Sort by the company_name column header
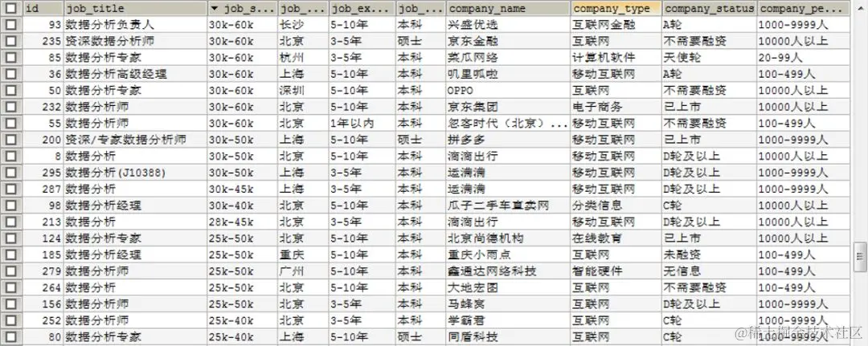 (509, 8)
